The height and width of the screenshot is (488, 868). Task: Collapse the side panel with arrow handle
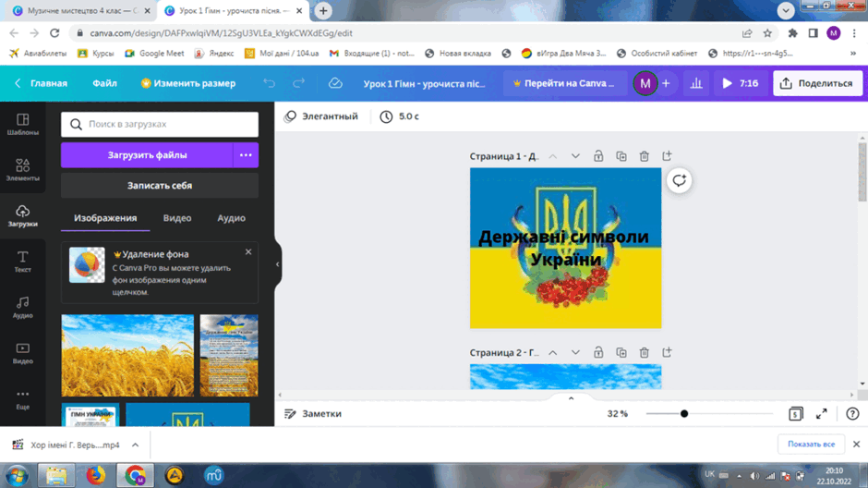click(x=278, y=264)
